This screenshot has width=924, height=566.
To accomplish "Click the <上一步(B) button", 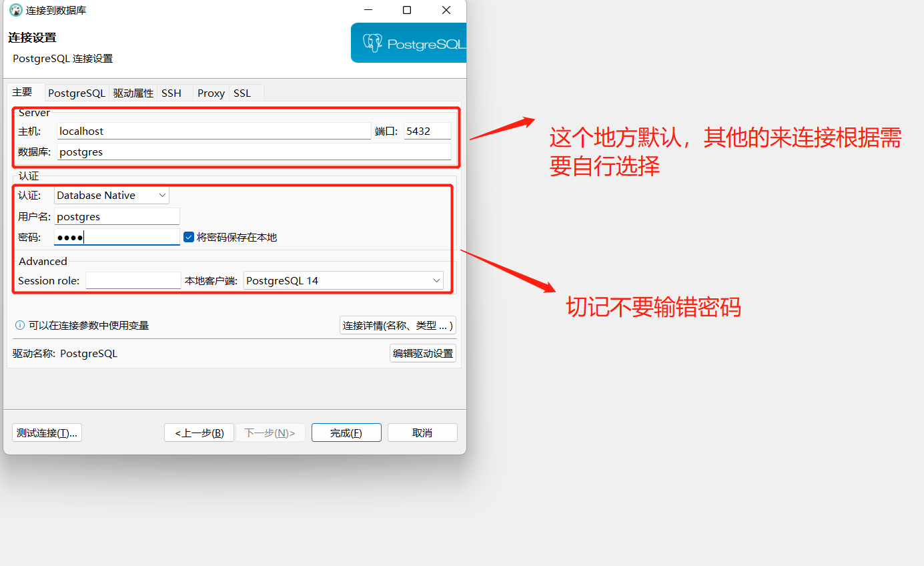I will (x=199, y=433).
